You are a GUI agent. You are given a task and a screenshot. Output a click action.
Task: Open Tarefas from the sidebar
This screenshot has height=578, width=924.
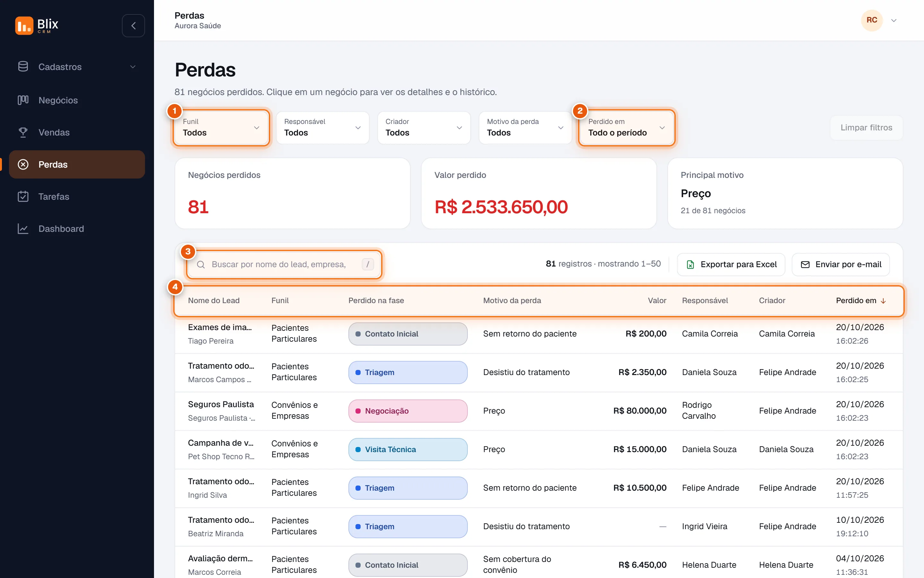tap(77, 197)
